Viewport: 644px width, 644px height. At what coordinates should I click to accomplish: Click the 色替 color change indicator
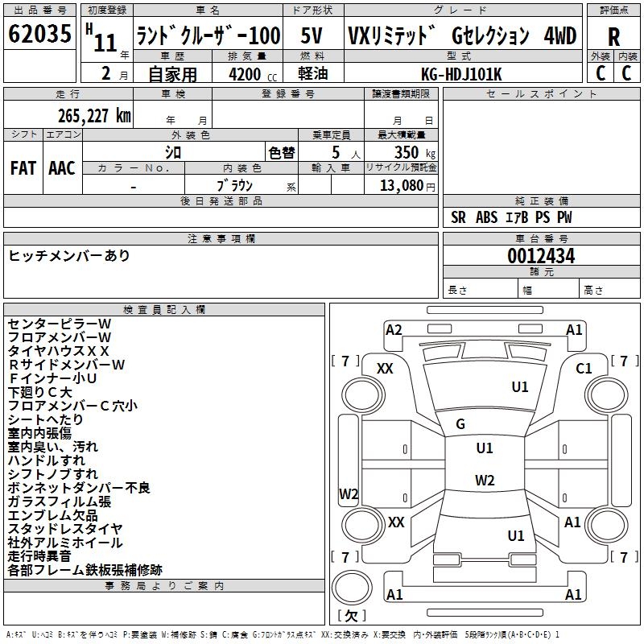pyautogui.click(x=282, y=152)
